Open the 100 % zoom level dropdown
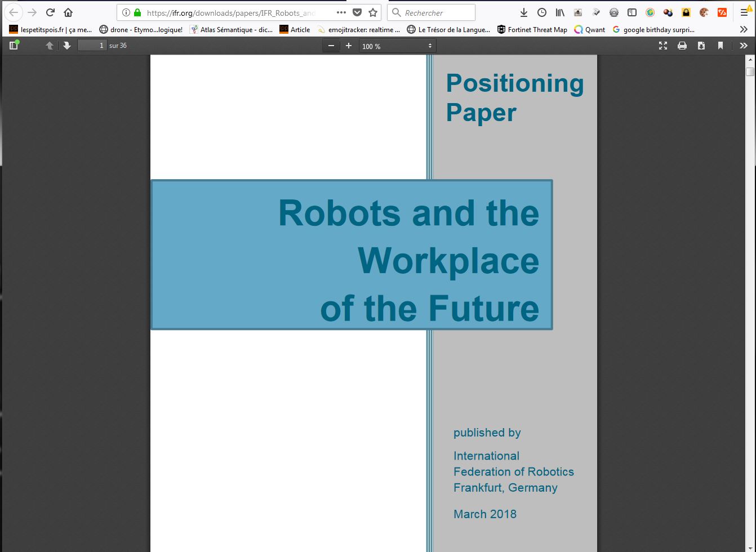 coord(397,46)
